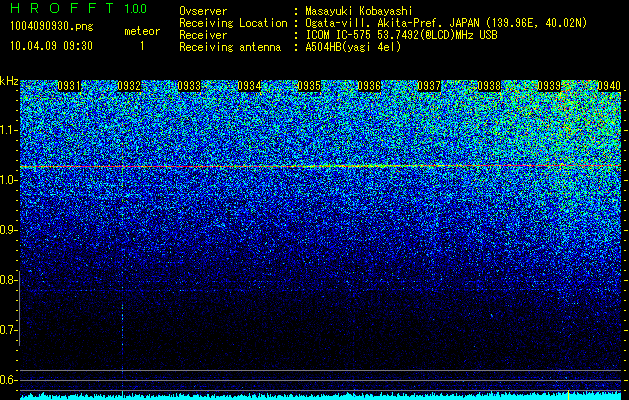Select the file name 1004090930.png
Image resolution: width=629 pixels, height=400 pixels.
52,27
